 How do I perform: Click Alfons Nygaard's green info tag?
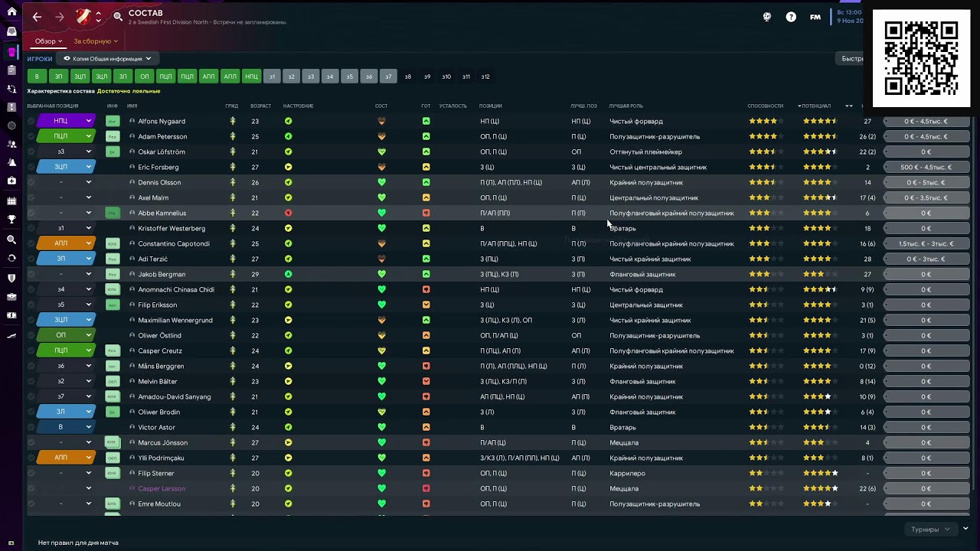[113, 121]
